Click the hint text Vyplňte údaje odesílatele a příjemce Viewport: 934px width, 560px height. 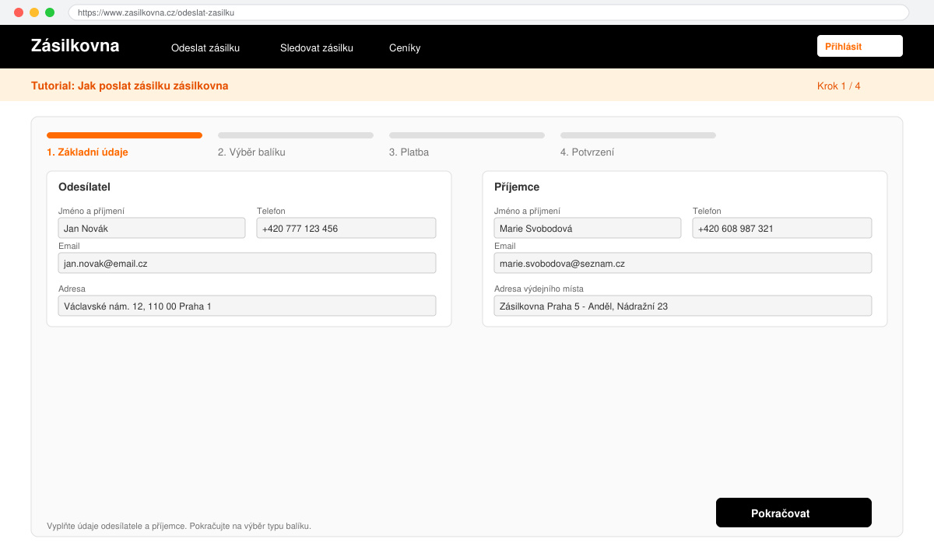tap(179, 526)
